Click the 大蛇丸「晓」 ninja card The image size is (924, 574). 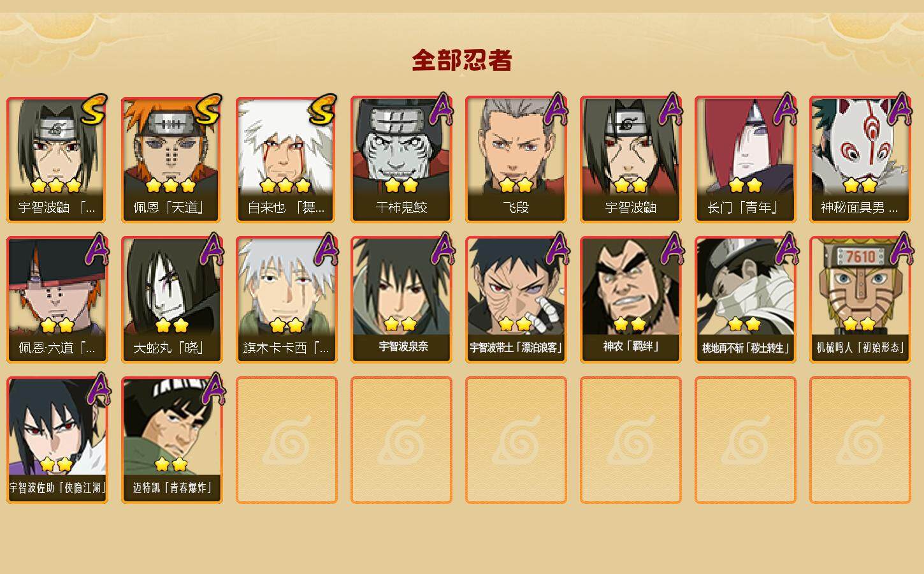[172, 300]
